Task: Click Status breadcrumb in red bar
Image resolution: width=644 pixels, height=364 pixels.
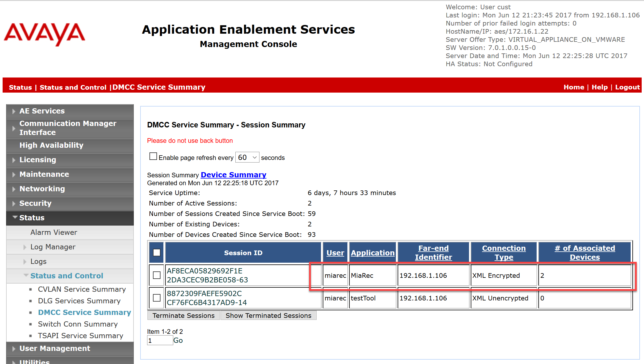Action: pos(20,87)
